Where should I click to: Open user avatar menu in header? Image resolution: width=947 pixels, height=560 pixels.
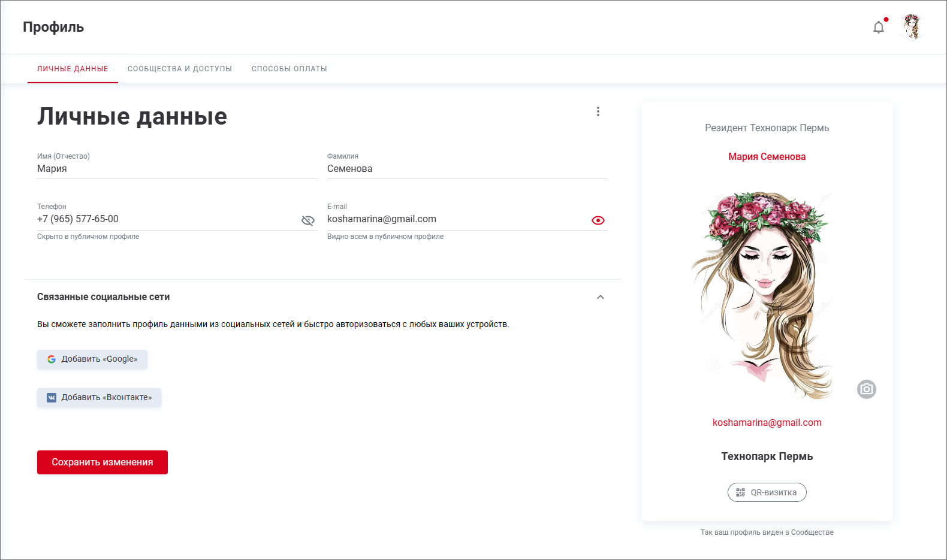click(912, 27)
